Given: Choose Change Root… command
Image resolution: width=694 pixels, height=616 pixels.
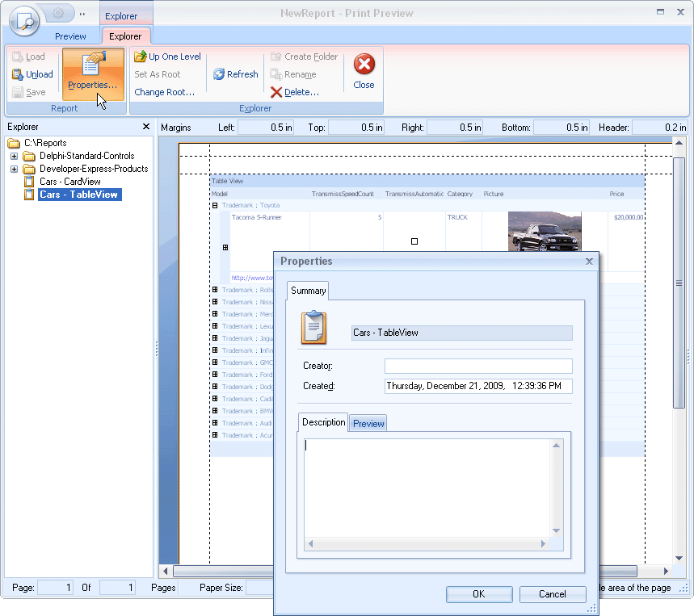Looking at the screenshot, I should click(164, 92).
